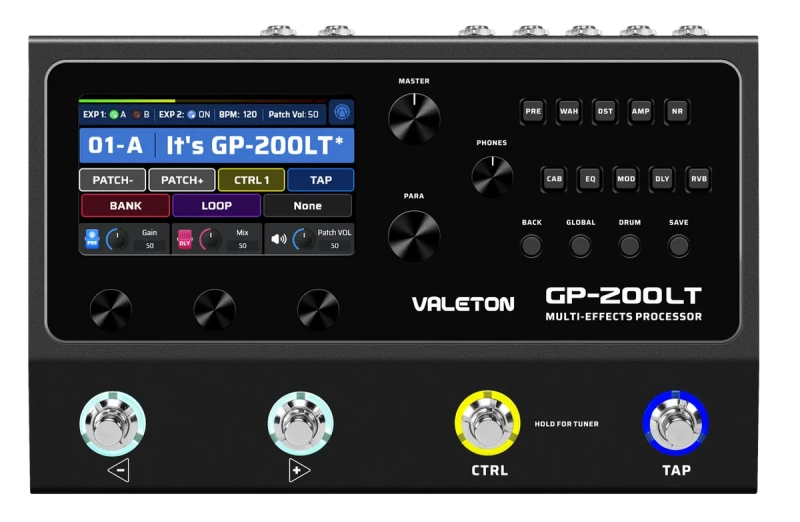Toggle the DLY module button

[x=662, y=179]
